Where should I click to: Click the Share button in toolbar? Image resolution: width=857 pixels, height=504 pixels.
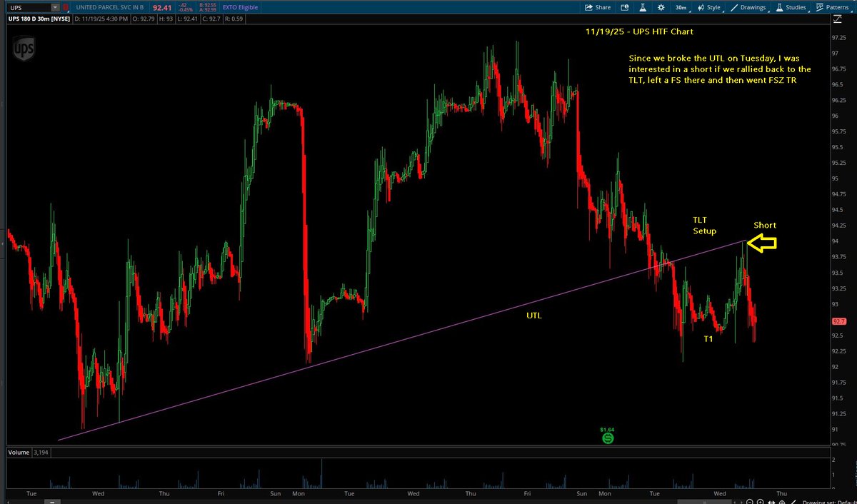tap(597, 7)
